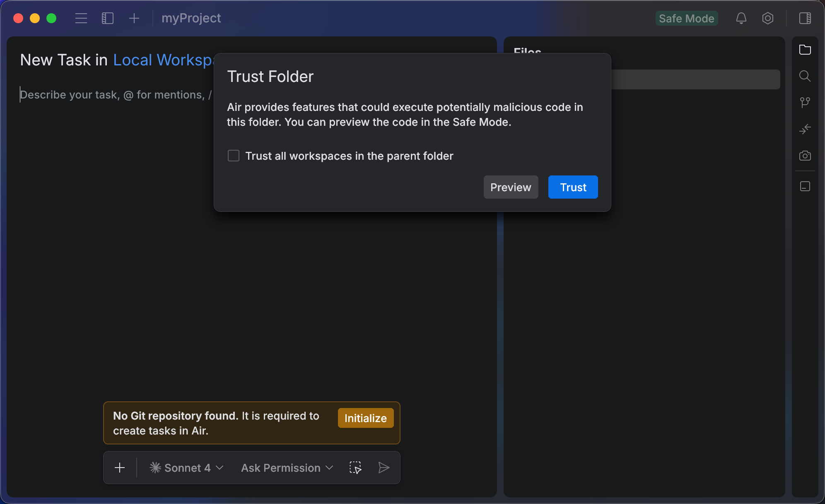This screenshot has height=504, width=825.
Task: Toggle the right sidebar panel icon
Action: tap(805, 18)
